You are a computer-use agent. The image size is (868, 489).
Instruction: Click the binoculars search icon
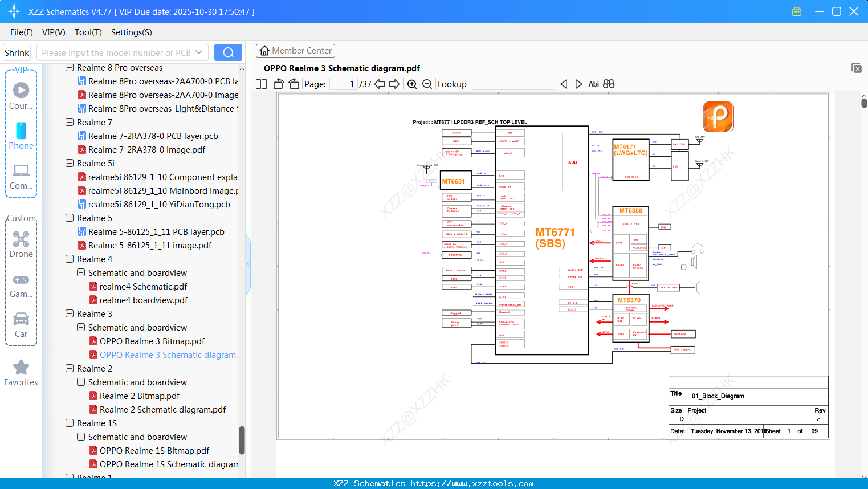coord(609,84)
